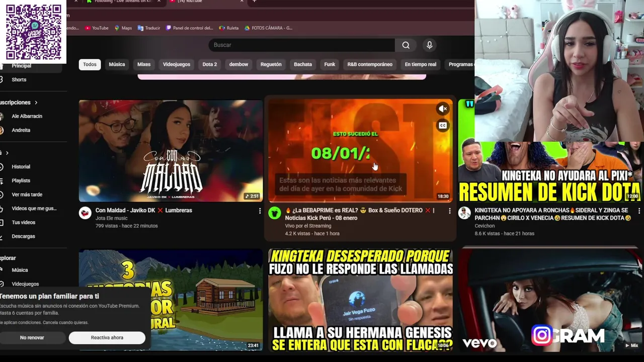644x362 pixels.
Task: Select the Mixes filter chip
Action: pos(144,64)
